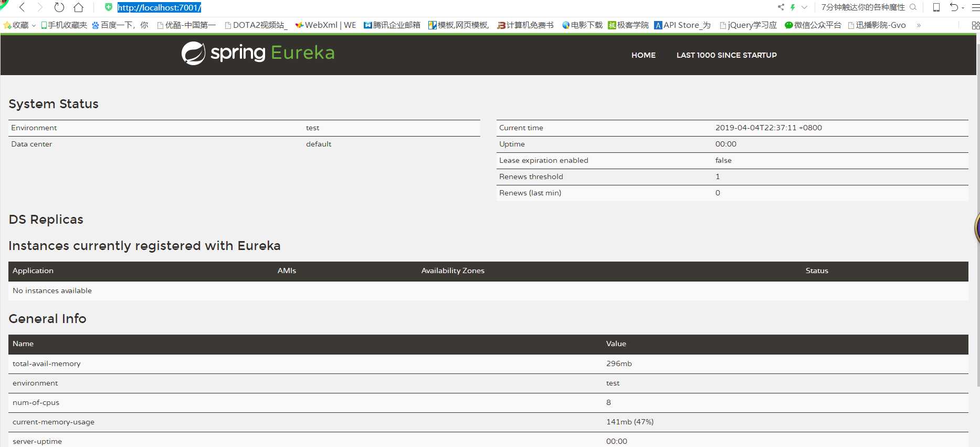Click the '141mb (47%)' memory usage value

[630, 422]
